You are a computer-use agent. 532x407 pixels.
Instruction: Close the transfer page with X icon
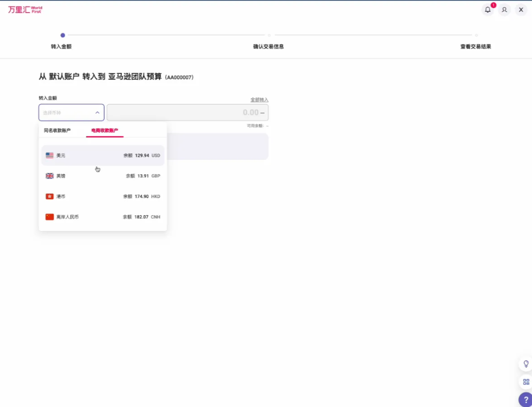point(521,10)
